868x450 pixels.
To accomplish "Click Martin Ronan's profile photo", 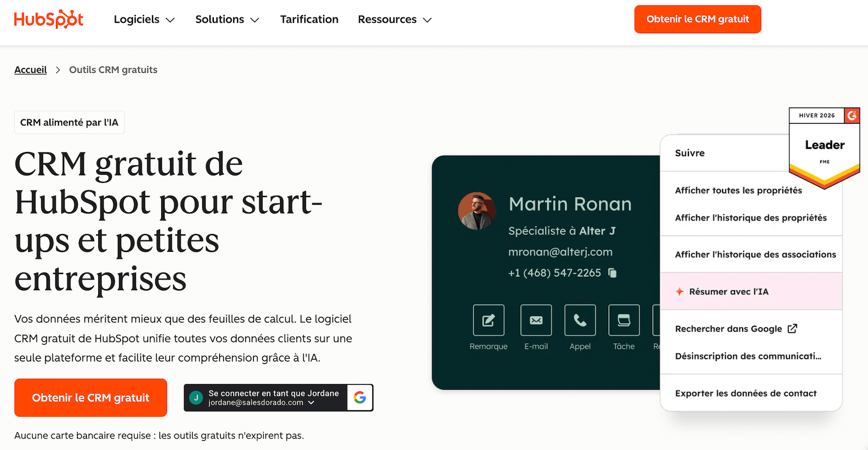I will click(476, 211).
